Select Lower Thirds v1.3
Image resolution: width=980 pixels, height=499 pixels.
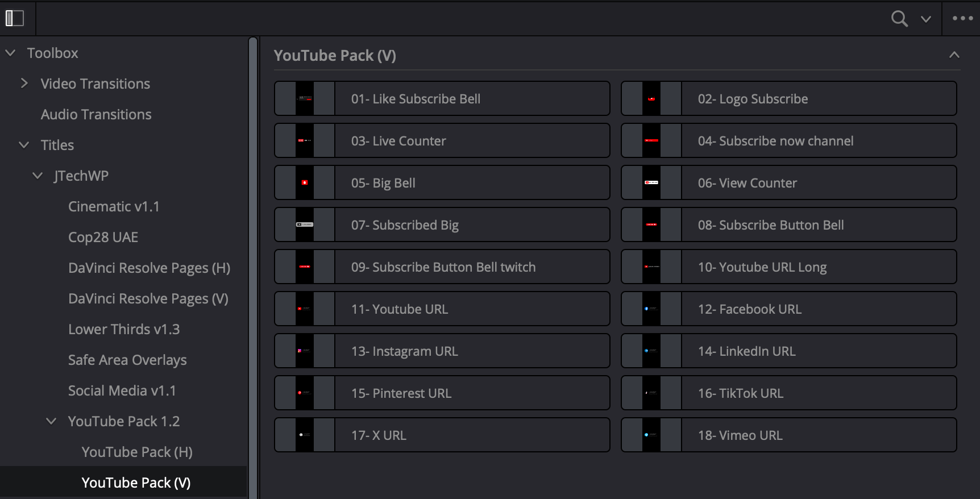(124, 329)
